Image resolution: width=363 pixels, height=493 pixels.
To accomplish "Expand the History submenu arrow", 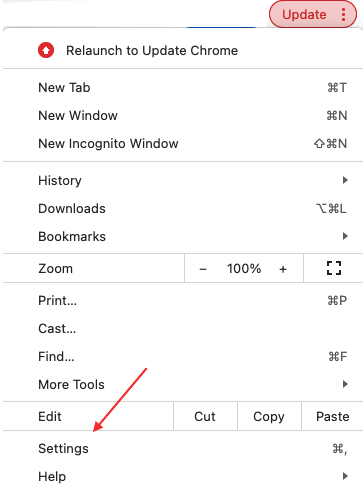I will click(x=345, y=180).
